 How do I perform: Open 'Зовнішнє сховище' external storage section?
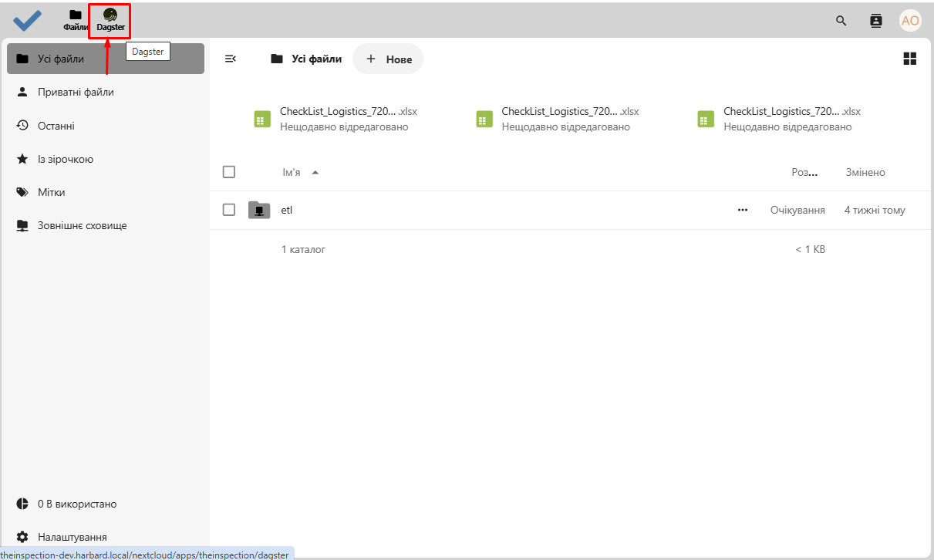22,225
